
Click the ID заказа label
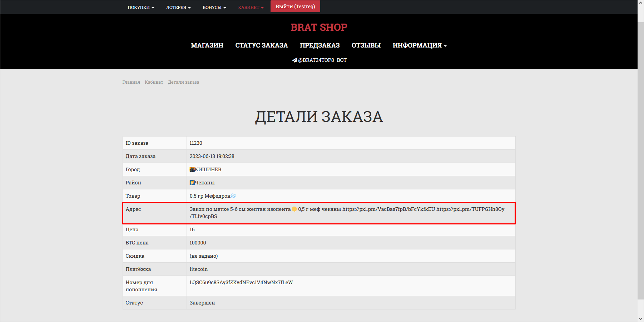(137, 143)
